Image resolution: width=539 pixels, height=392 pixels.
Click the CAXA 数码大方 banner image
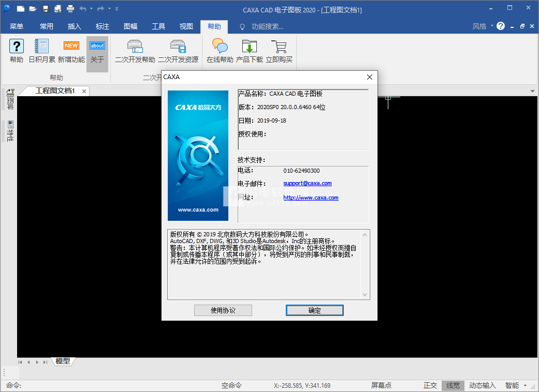[x=198, y=156]
